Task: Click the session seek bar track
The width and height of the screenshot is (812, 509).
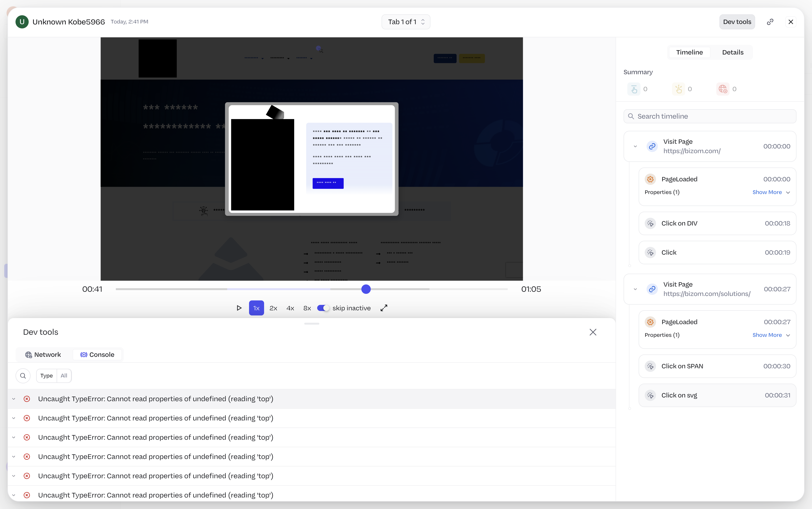Action: (x=311, y=289)
